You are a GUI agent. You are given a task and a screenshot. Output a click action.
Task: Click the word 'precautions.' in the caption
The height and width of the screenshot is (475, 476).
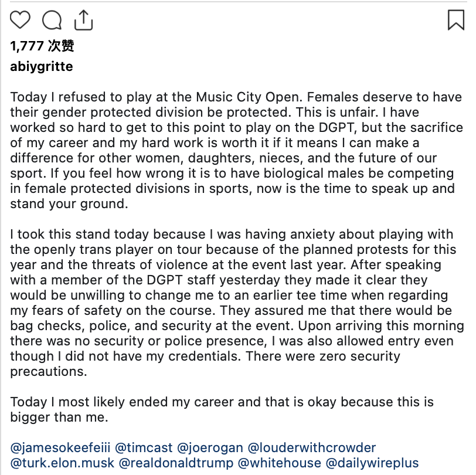tap(49, 371)
